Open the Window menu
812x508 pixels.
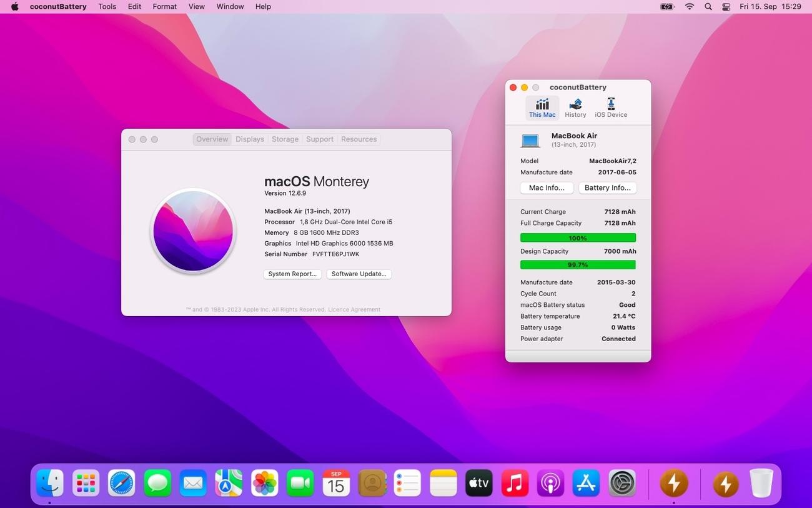pos(230,6)
